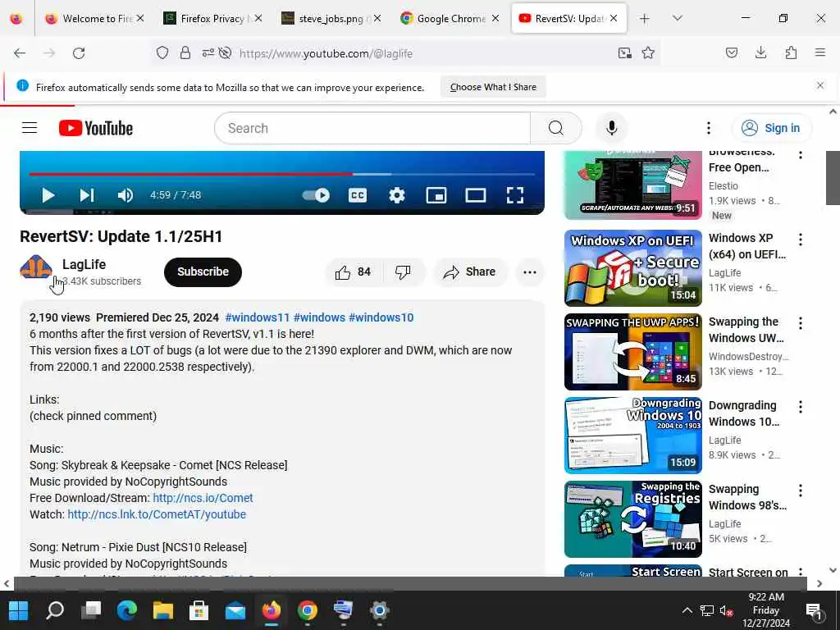This screenshot has width=840, height=630.
Task: Toggle closed captions in the player
Action: [x=358, y=195]
